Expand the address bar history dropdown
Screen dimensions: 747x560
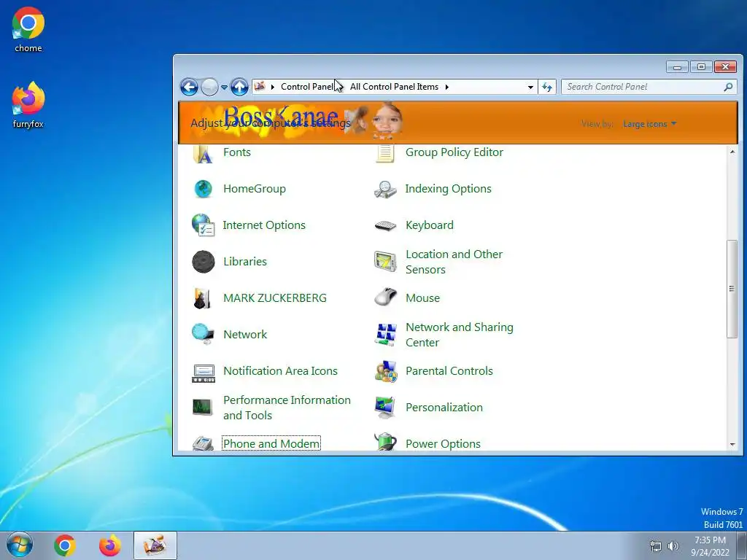[530, 87]
